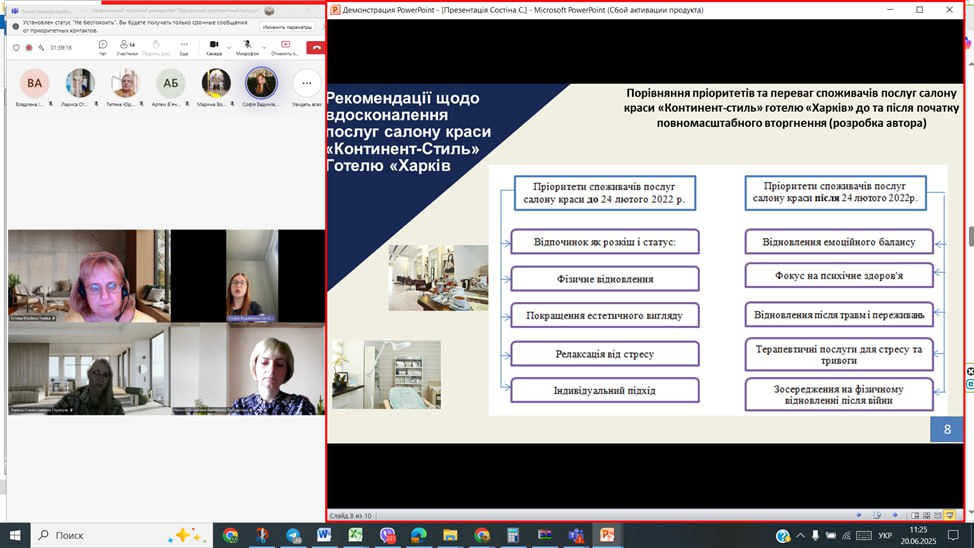Click the raise hand icon
This screenshot has width=974, height=548.
coord(156,46)
